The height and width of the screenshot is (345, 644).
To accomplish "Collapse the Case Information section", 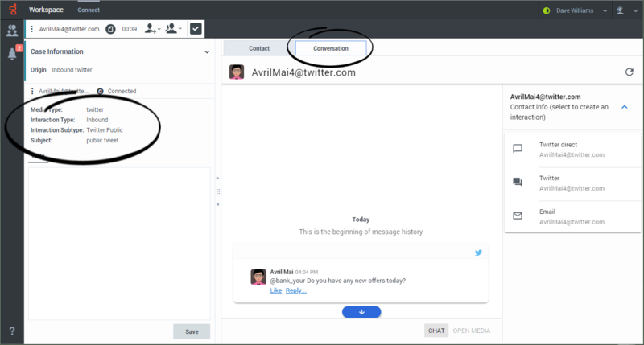I will pos(207,52).
